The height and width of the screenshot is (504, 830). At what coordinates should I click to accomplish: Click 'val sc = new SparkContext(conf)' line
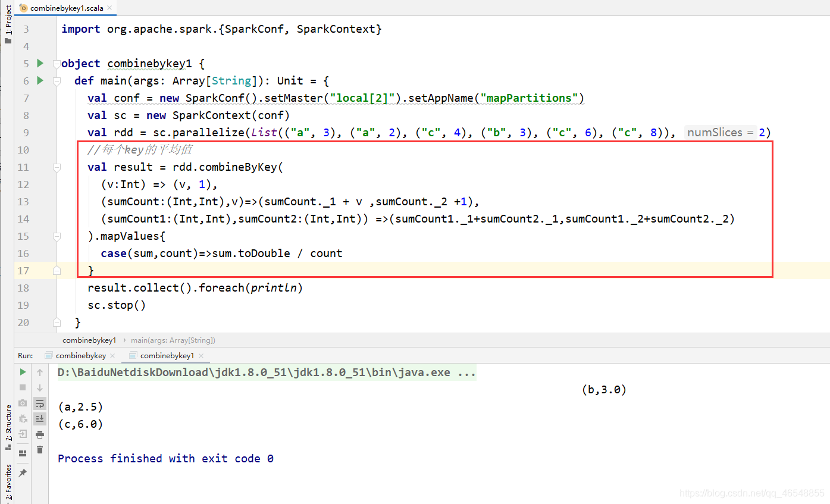pyautogui.click(x=189, y=115)
